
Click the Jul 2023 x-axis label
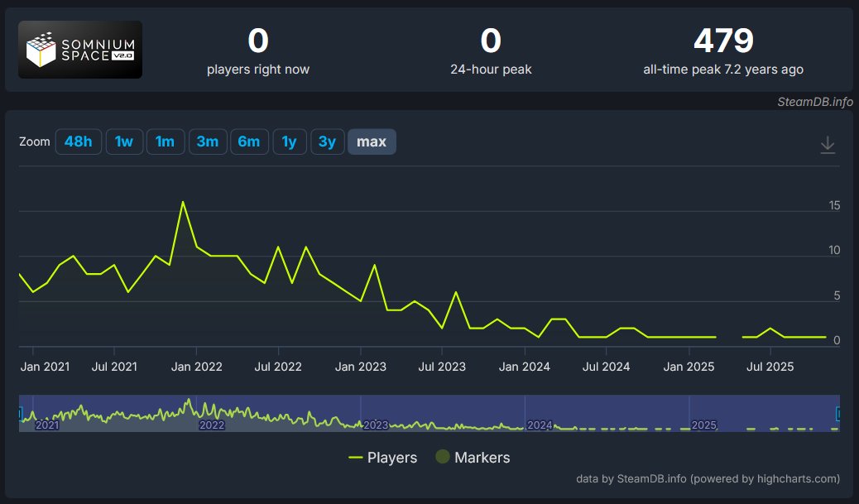pyautogui.click(x=442, y=367)
